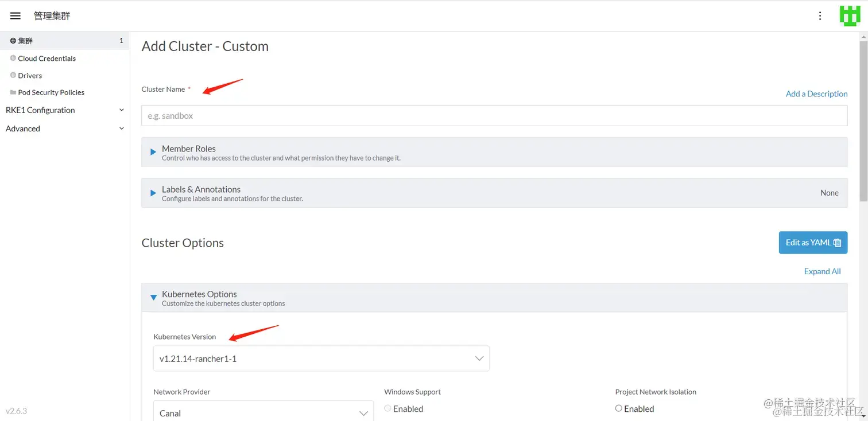The image size is (868, 421).
Task: Click the page vertical scrollbar thumb
Action: [863, 121]
